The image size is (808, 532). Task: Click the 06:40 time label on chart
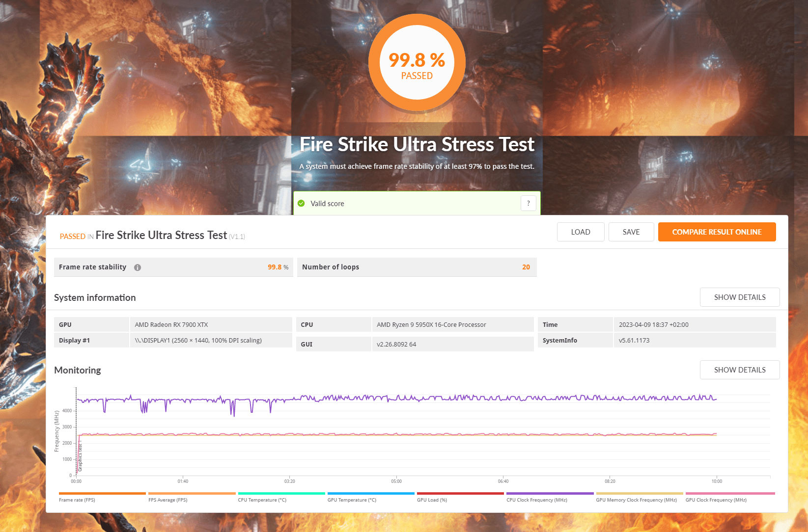[503, 481]
